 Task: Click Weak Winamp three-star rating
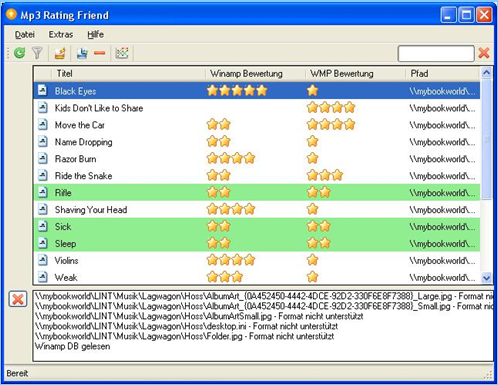225,277
